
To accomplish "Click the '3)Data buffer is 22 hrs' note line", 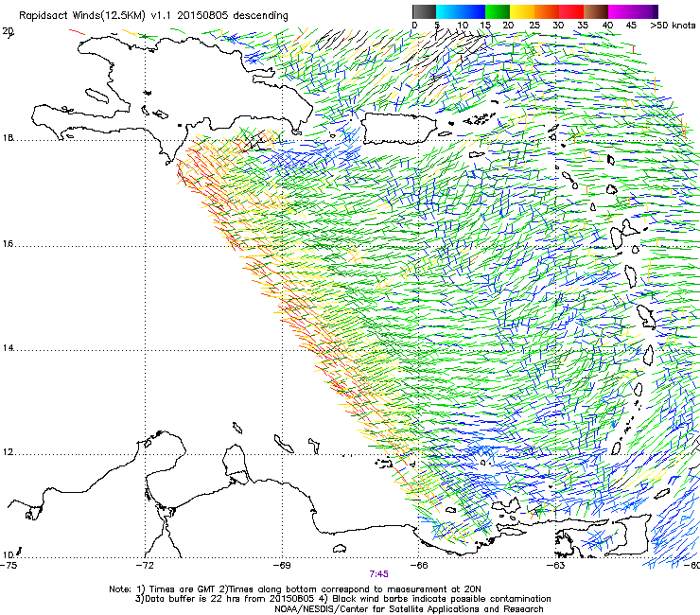I will click(x=342, y=599).
